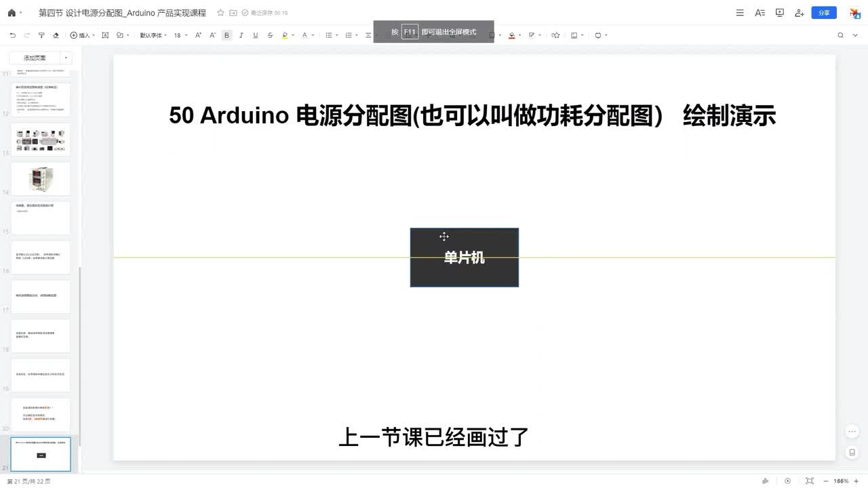Viewport: 868px width, 488px height.
Task: Decrease the font size
Action: (212, 35)
